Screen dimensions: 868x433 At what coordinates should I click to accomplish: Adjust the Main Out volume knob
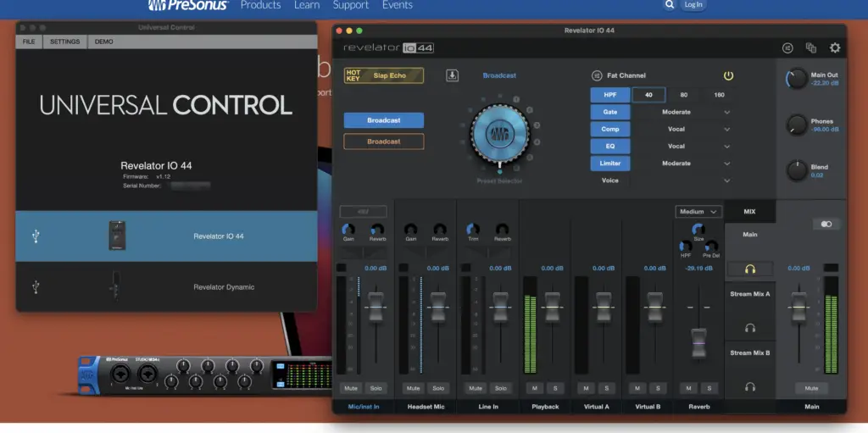797,79
